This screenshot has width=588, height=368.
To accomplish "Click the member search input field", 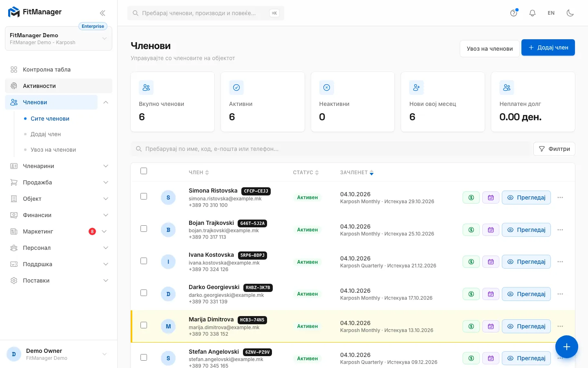I will pos(330,149).
